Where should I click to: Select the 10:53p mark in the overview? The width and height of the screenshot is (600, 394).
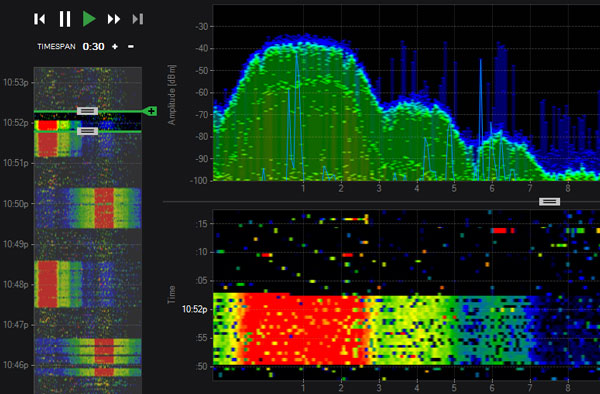pos(16,82)
